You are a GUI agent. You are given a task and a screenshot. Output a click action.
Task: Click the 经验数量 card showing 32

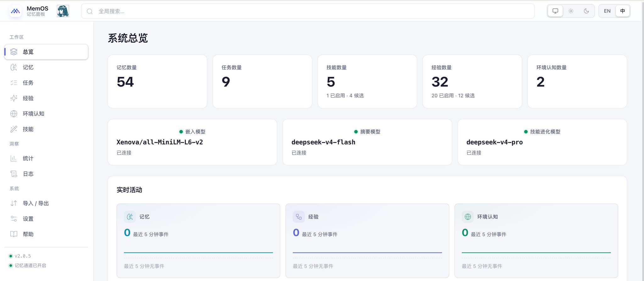click(x=472, y=82)
